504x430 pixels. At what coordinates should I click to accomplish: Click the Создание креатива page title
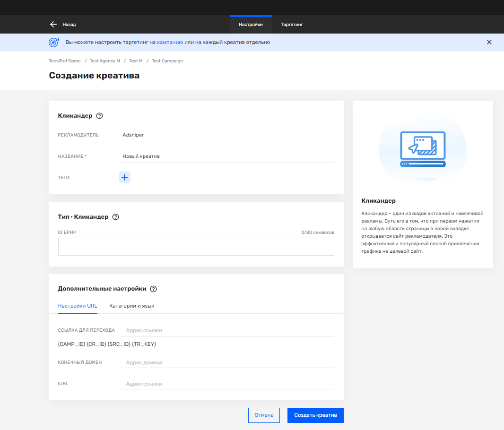[94, 76]
